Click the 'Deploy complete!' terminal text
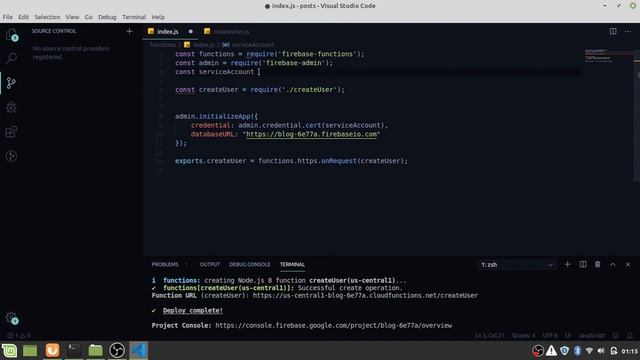Viewport: 640px width, 360px height. [193, 311]
